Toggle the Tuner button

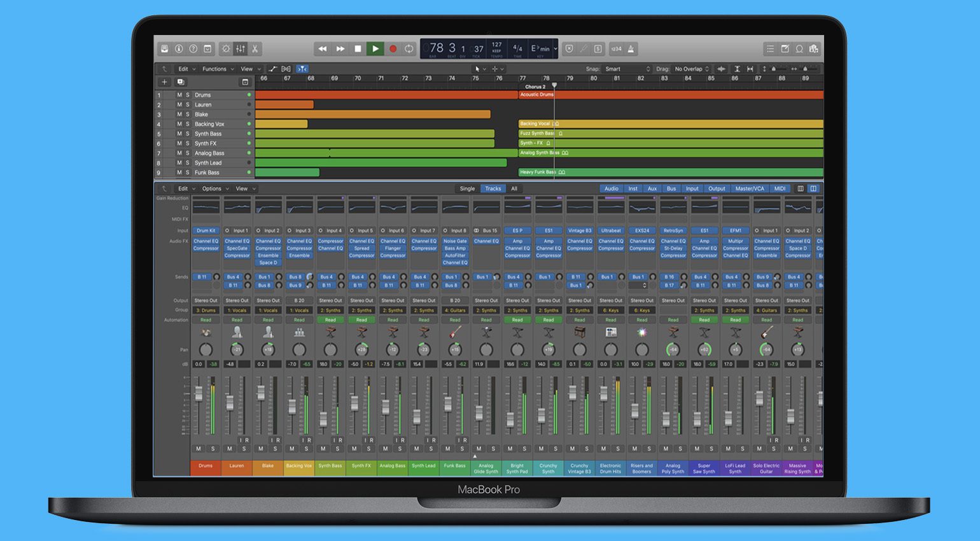tap(584, 49)
